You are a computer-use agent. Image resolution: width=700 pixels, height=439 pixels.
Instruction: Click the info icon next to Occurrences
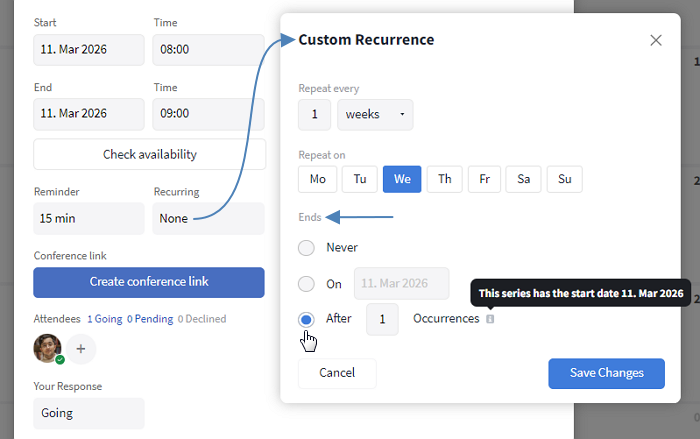click(490, 319)
